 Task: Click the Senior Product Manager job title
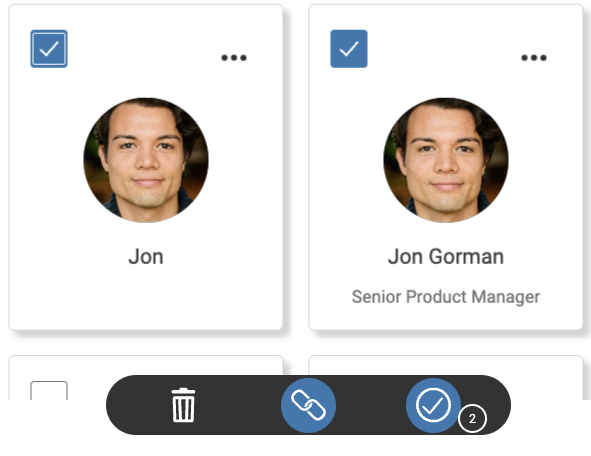coord(446,297)
